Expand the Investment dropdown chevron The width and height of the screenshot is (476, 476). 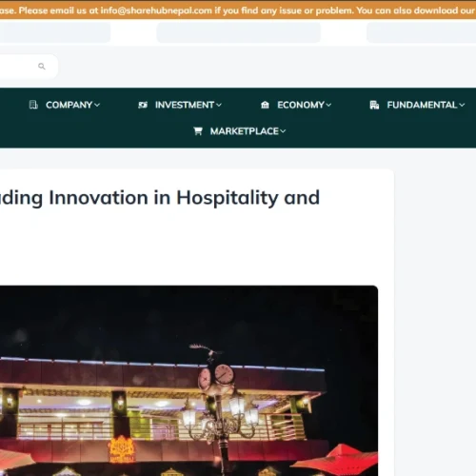219,105
